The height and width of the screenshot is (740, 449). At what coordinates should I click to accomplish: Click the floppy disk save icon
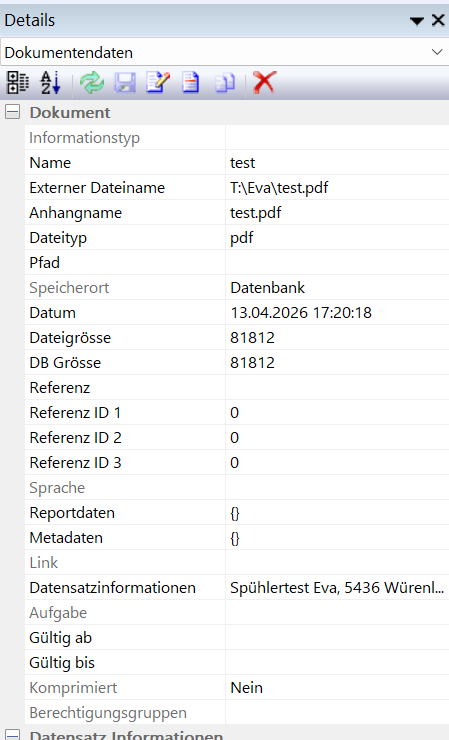(x=125, y=83)
